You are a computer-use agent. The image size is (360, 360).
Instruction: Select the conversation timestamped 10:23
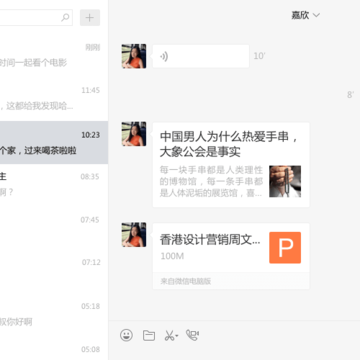54,143
